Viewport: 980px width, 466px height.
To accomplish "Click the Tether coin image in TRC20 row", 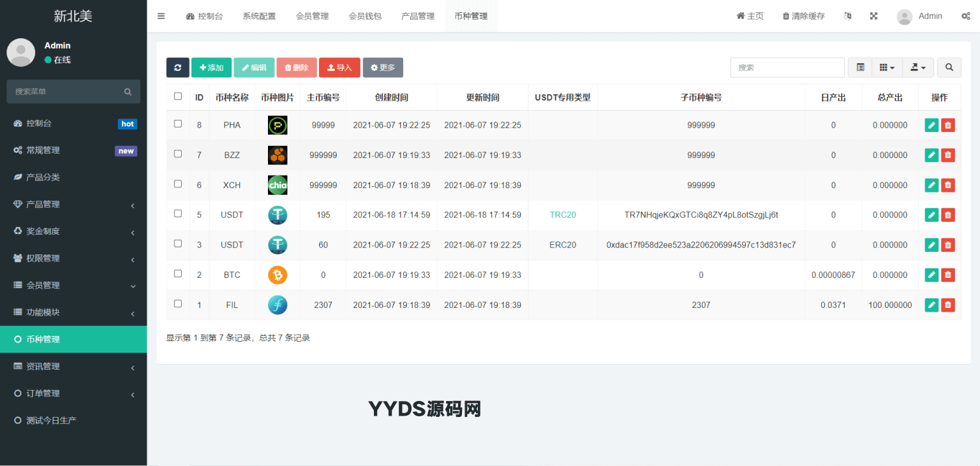I will pyautogui.click(x=278, y=215).
